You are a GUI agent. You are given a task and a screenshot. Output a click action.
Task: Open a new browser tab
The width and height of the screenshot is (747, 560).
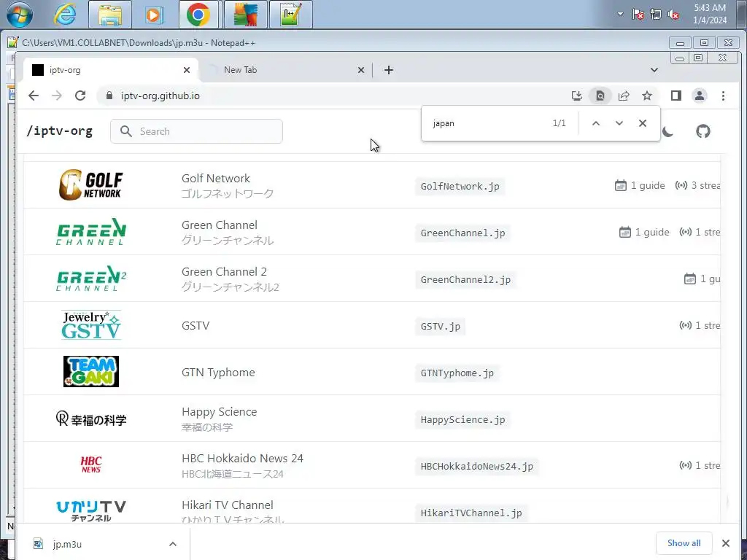[389, 70]
